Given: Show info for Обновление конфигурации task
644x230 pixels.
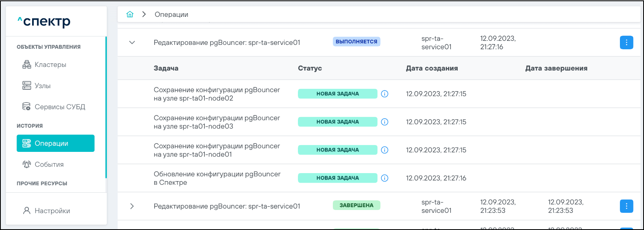Looking at the screenshot, I should coord(385,178).
